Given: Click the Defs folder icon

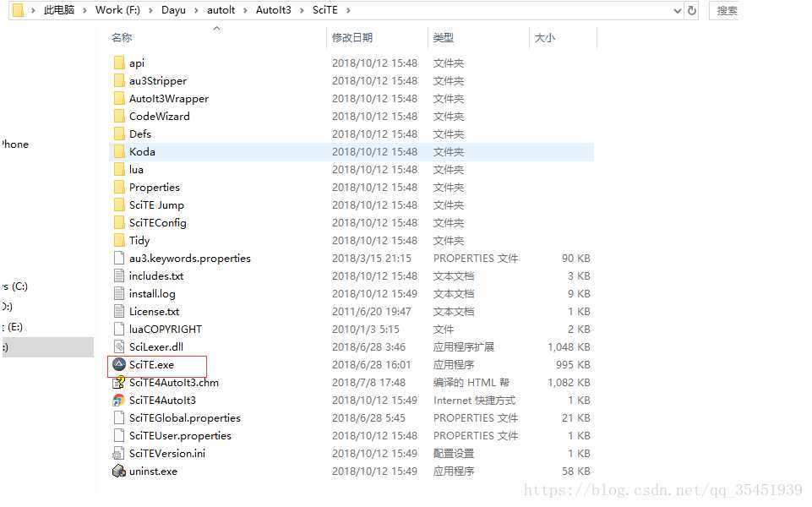Looking at the screenshot, I should pyautogui.click(x=119, y=134).
